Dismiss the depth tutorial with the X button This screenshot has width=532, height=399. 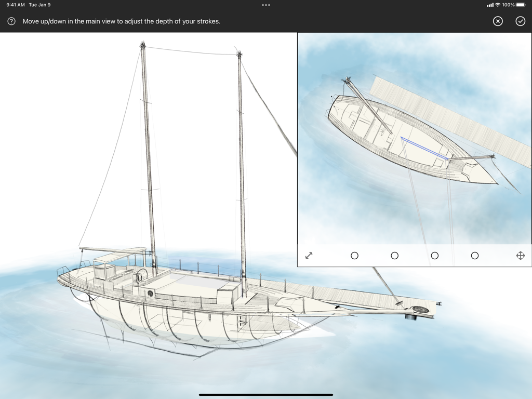(x=498, y=21)
